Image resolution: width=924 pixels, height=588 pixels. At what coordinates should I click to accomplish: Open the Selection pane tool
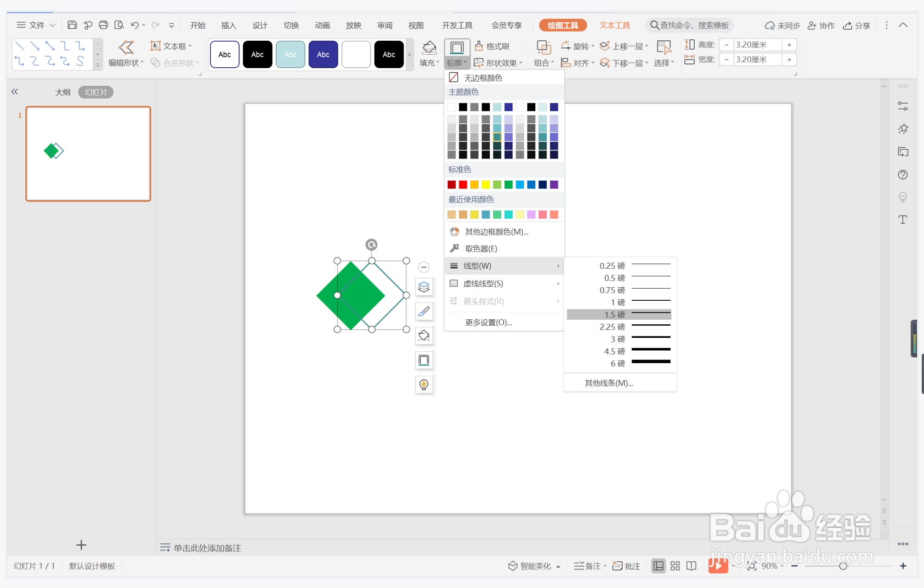pyautogui.click(x=664, y=54)
